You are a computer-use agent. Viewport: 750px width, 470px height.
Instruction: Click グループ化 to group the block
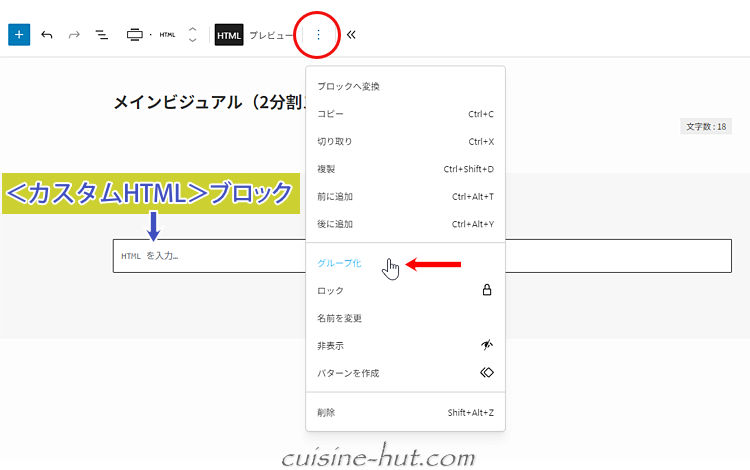405,263
